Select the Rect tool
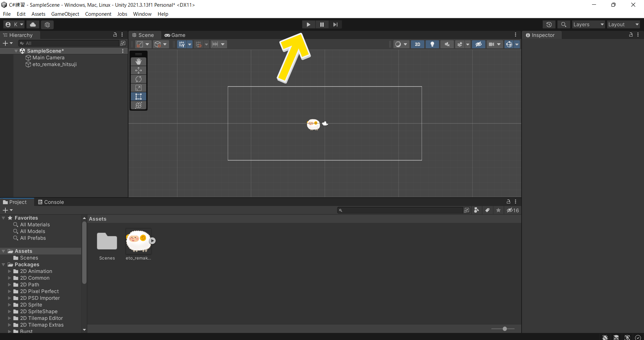 (x=139, y=97)
